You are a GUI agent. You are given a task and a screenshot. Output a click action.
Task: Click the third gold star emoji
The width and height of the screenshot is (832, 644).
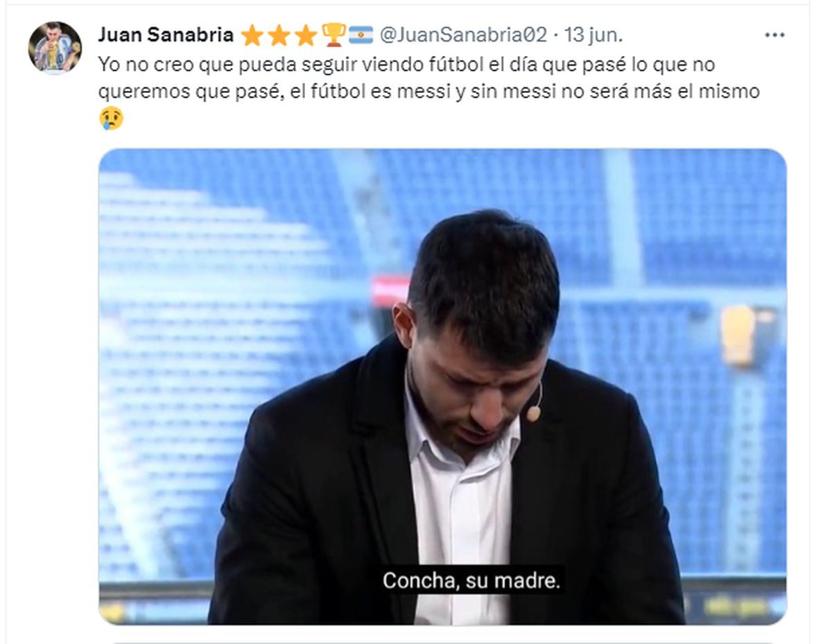click(x=306, y=35)
